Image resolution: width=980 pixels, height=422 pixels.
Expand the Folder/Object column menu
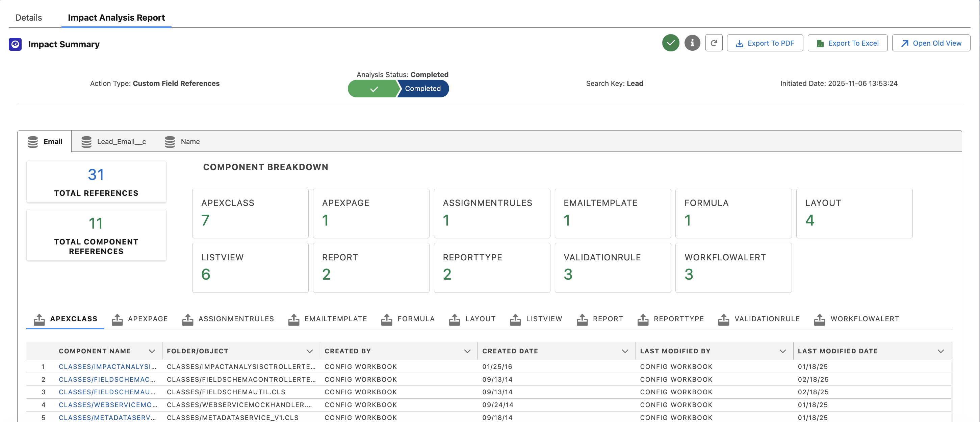click(x=309, y=351)
